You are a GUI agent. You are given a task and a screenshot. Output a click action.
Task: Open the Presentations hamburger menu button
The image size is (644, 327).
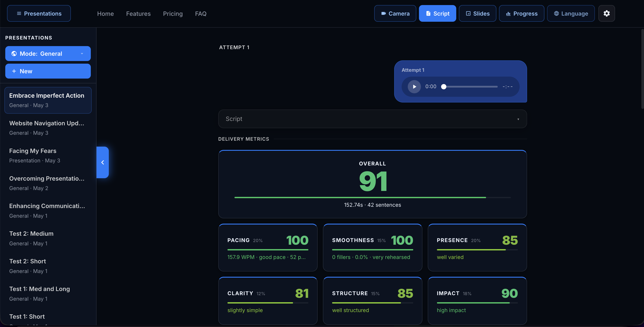39,14
